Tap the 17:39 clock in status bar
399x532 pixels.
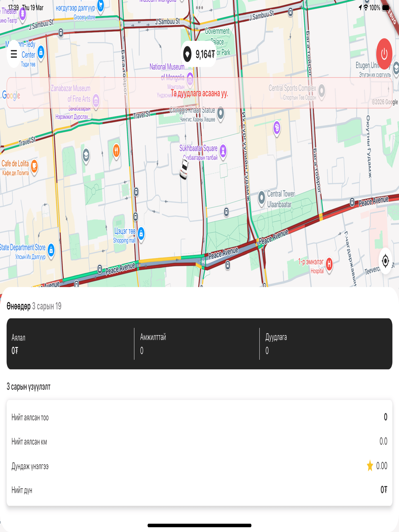pyautogui.click(x=14, y=8)
